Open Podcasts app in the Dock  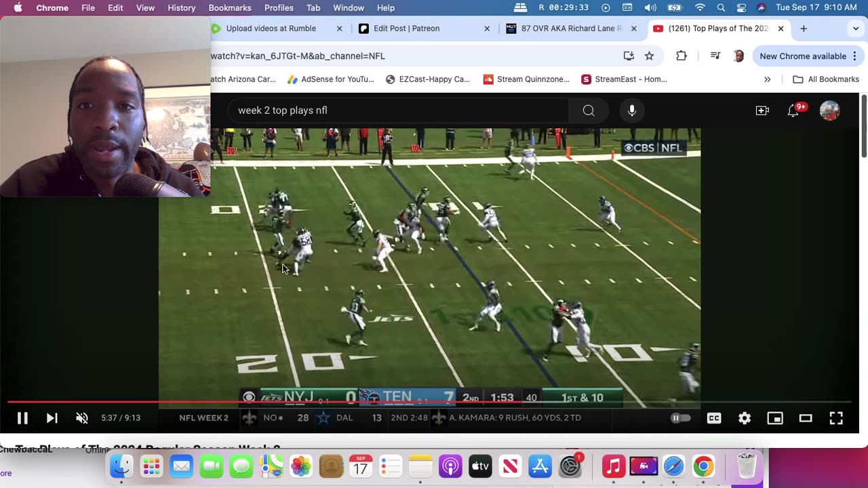tap(450, 466)
